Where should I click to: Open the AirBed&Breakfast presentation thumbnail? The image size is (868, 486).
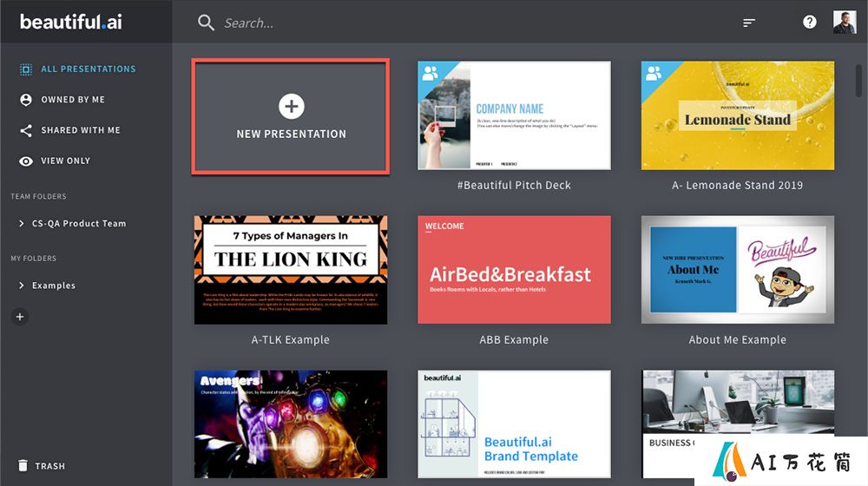point(514,270)
